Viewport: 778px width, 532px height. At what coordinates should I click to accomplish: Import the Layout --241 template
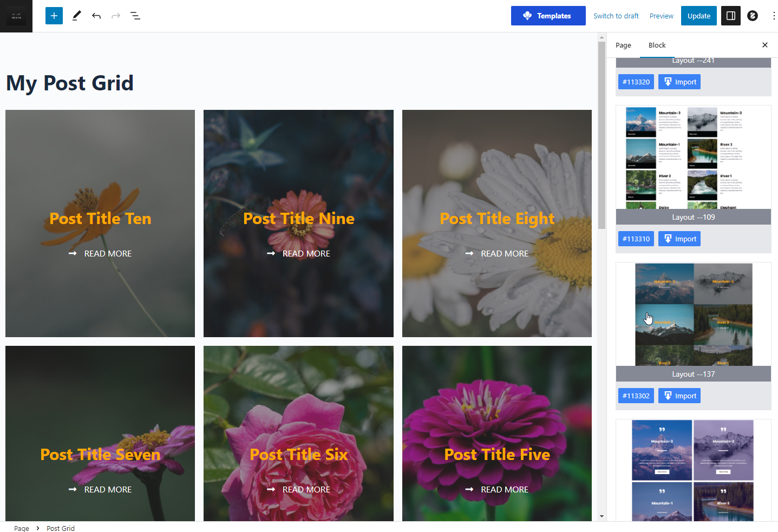point(679,82)
